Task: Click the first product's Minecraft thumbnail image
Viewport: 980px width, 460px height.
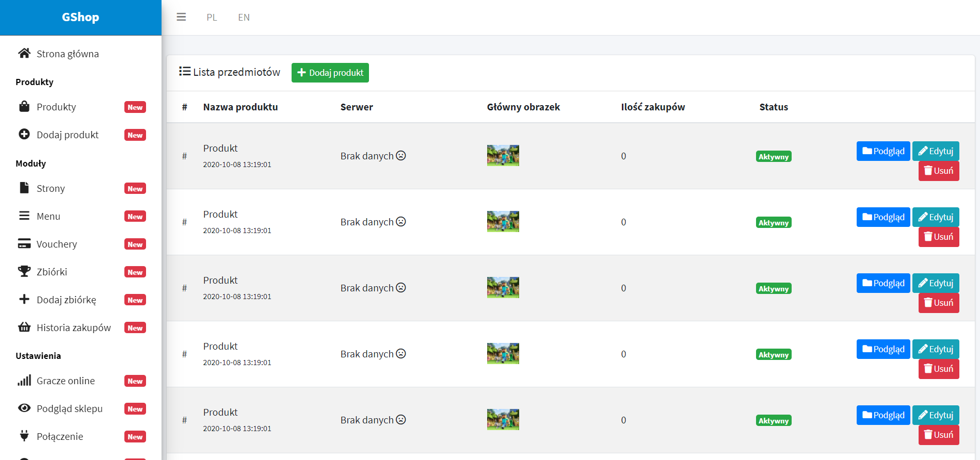Action: pos(503,155)
